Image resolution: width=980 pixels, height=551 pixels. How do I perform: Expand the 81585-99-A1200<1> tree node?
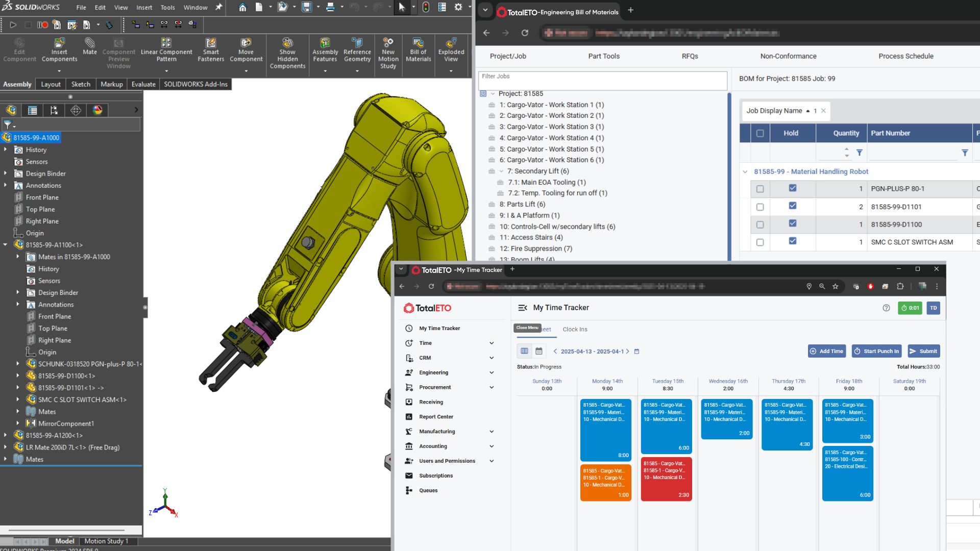pos(5,435)
